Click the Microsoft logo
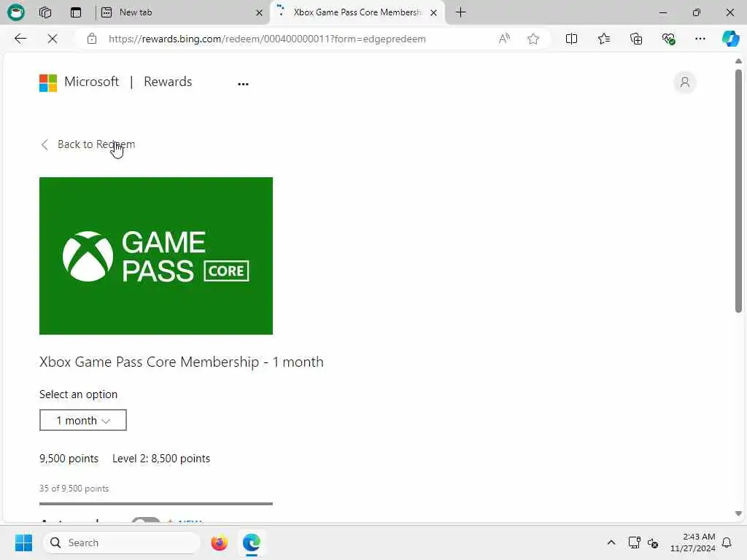The height and width of the screenshot is (560, 747). [48, 83]
